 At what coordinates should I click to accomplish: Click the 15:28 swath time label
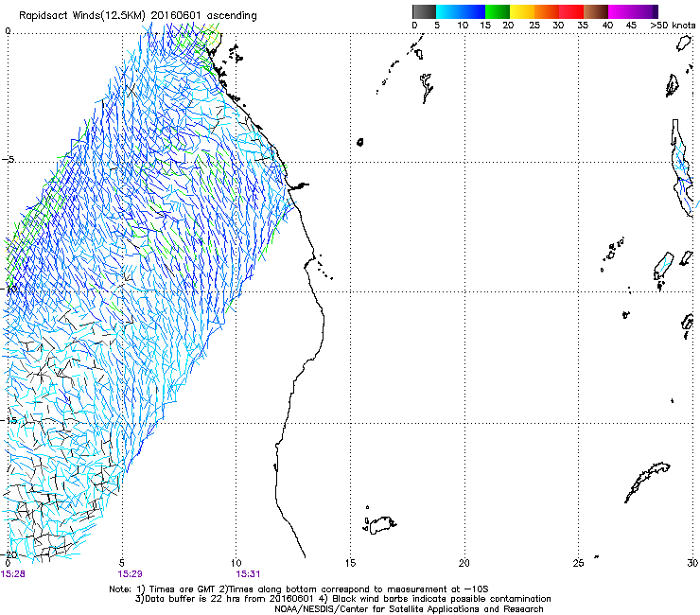point(13,574)
